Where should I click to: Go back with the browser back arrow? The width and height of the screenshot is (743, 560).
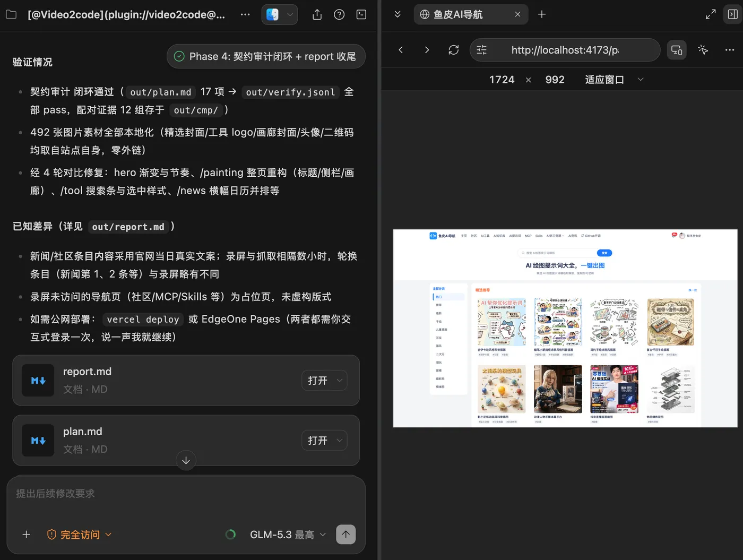[401, 50]
